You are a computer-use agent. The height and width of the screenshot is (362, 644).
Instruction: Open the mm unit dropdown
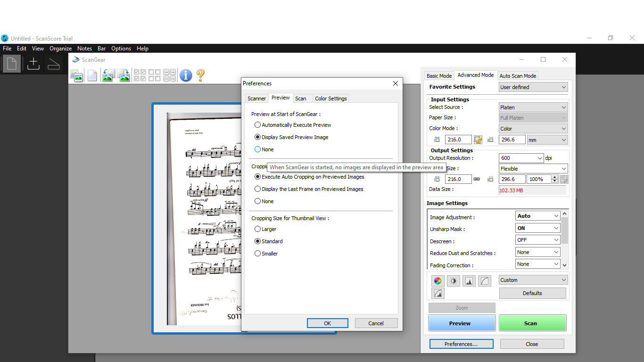[x=547, y=140]
